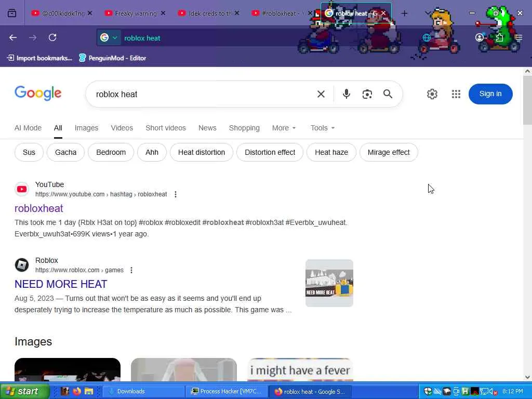Expand the list all tabs arrow
Viewport: 532px width, 399px height.
click(428, 13)
